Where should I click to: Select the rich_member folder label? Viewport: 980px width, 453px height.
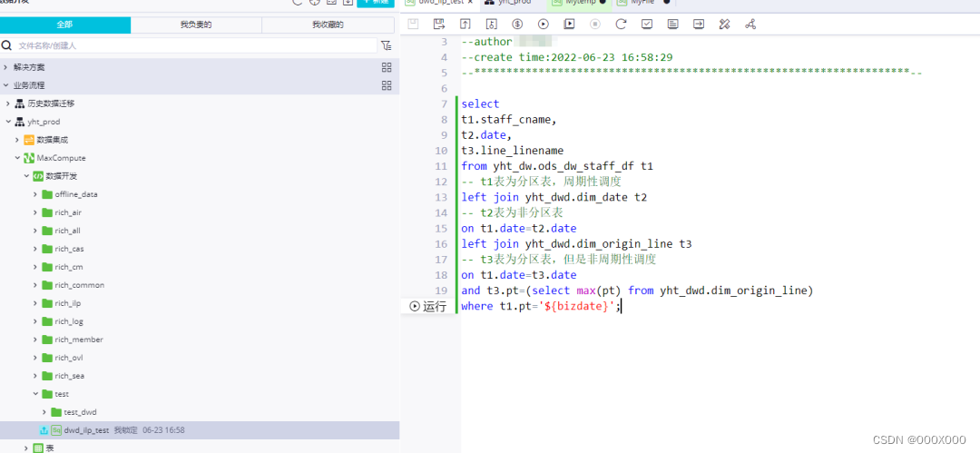pos(79,340)
